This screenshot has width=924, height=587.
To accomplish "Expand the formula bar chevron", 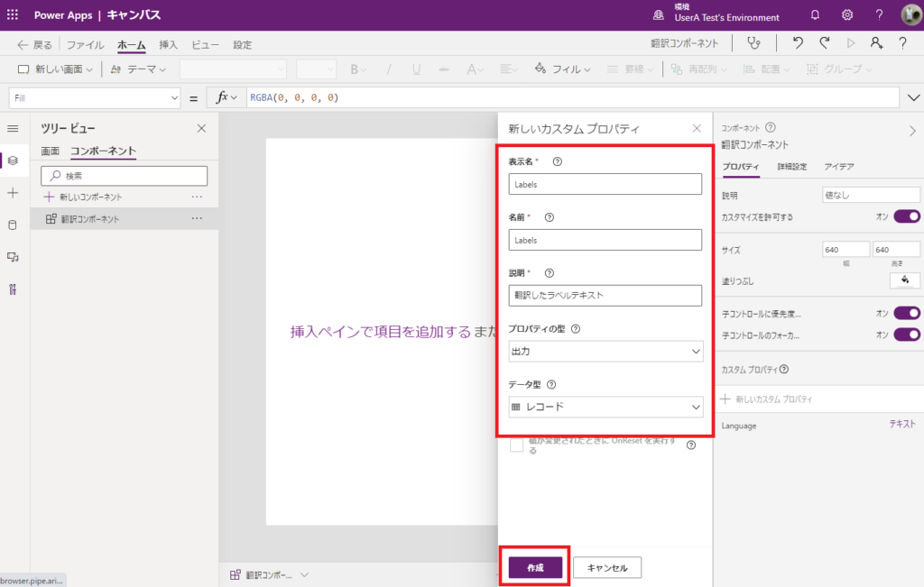I will pos(913,97).
